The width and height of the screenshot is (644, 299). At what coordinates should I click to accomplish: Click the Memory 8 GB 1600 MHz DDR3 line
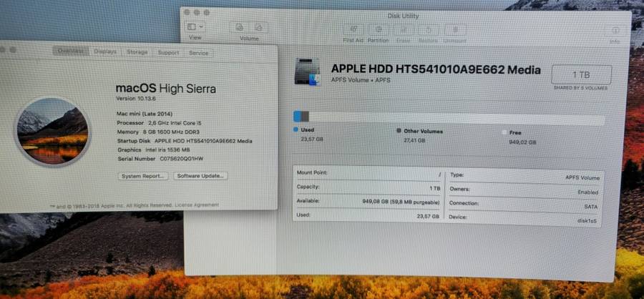tap(159, 132)
